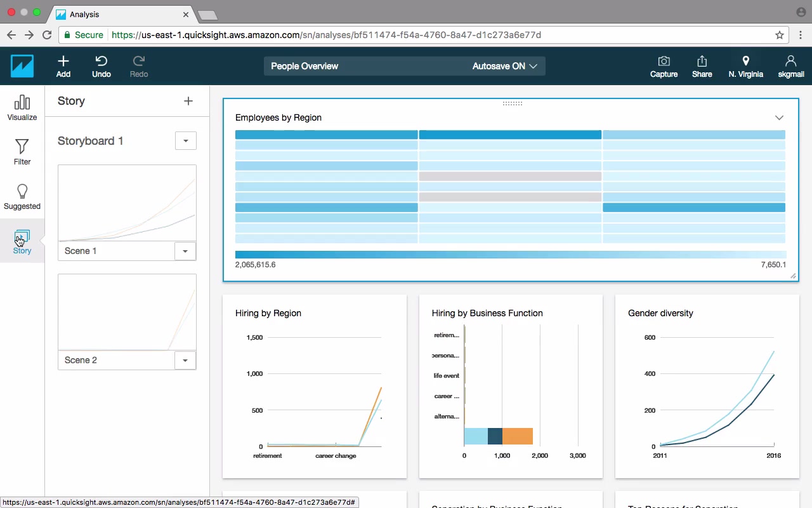Image resolution: width=812 pixels, height=508 pixels.
Task: Click the Employees by Region title
Action: coord(278,117)
